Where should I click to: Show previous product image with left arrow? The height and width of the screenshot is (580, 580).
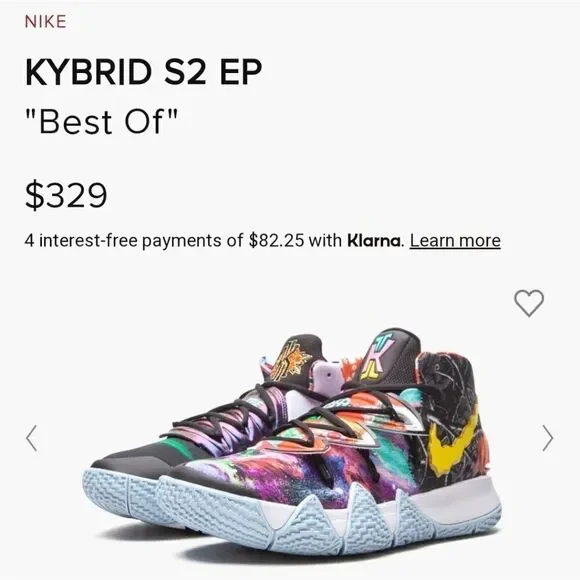(32, 438)
